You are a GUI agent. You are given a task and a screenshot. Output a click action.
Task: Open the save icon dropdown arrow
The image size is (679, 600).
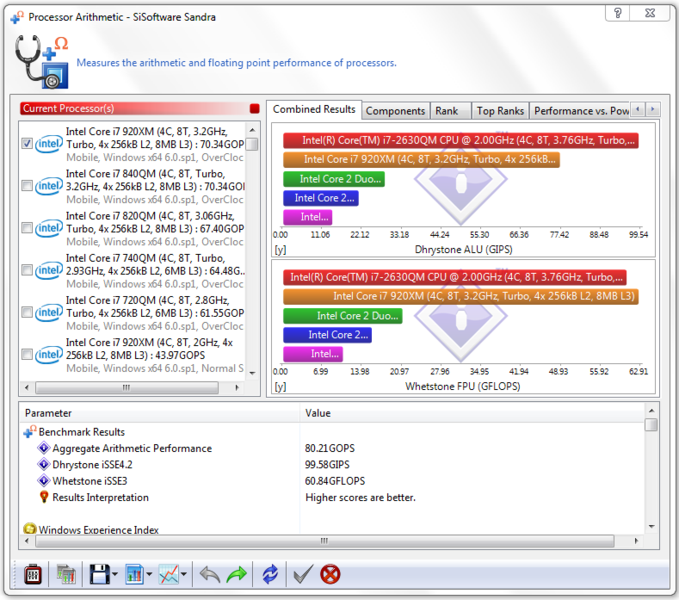coord(115,574)
